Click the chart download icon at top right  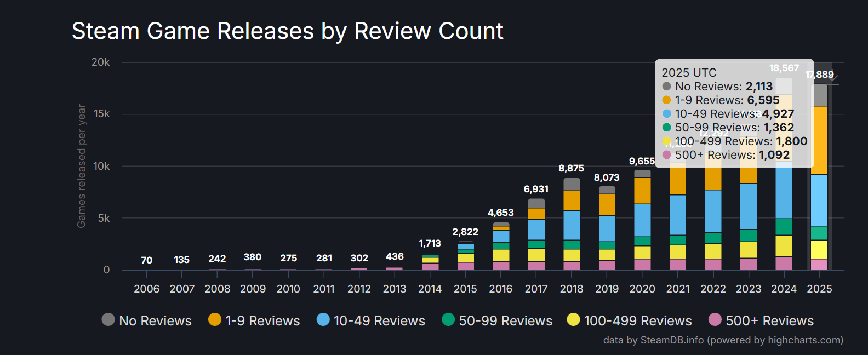click(x=833, y=79)
